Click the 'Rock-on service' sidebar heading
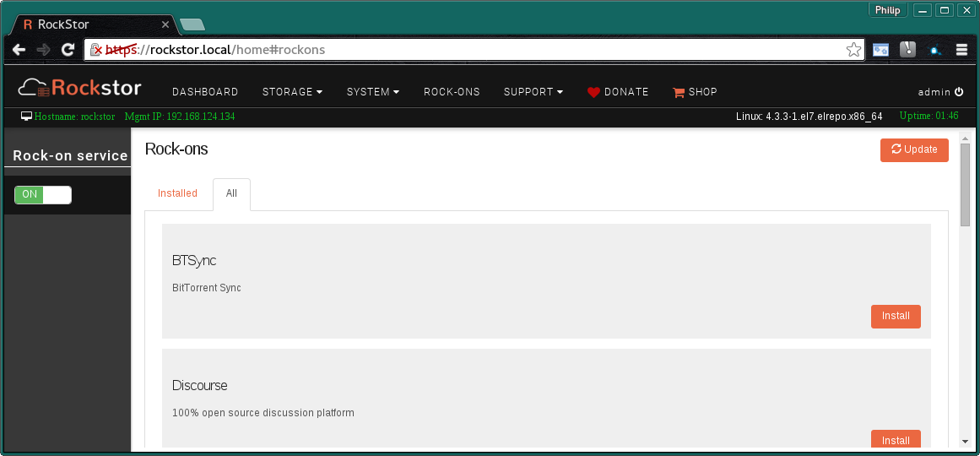 (x=71, y=155)
